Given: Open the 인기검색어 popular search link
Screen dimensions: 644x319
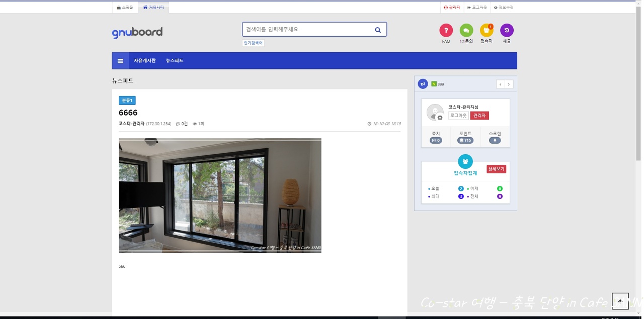Looking at the screenshot, I should click(253, 43).
